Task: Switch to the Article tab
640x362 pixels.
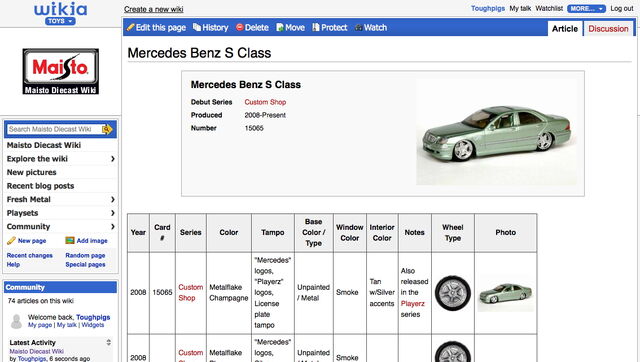Action: (x=565, y=29)
